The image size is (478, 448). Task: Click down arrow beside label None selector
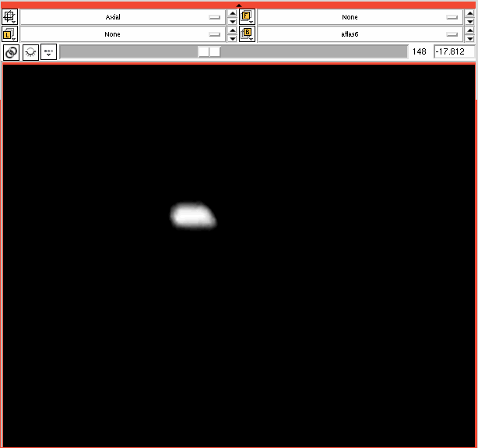coord(232,38)
